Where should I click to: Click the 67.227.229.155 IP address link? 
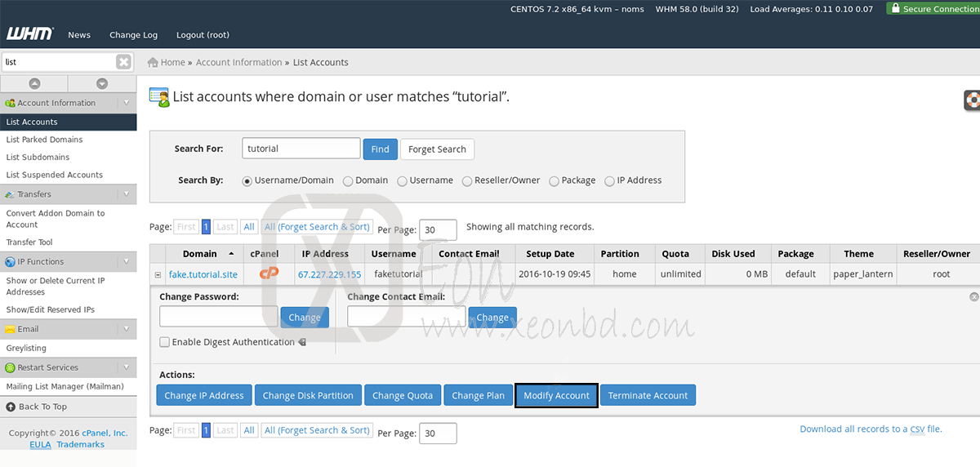pyautogui.click(x=329, y=274)
